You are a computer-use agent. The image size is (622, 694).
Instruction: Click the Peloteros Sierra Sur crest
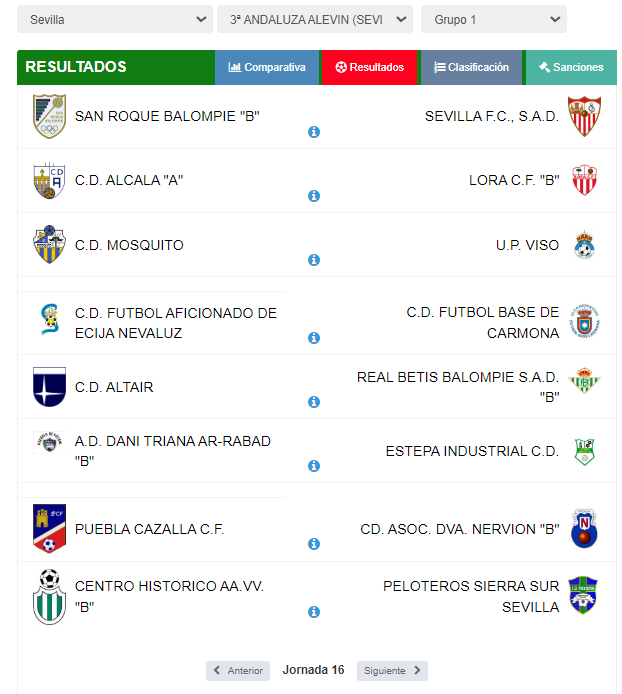click(583, 596)
